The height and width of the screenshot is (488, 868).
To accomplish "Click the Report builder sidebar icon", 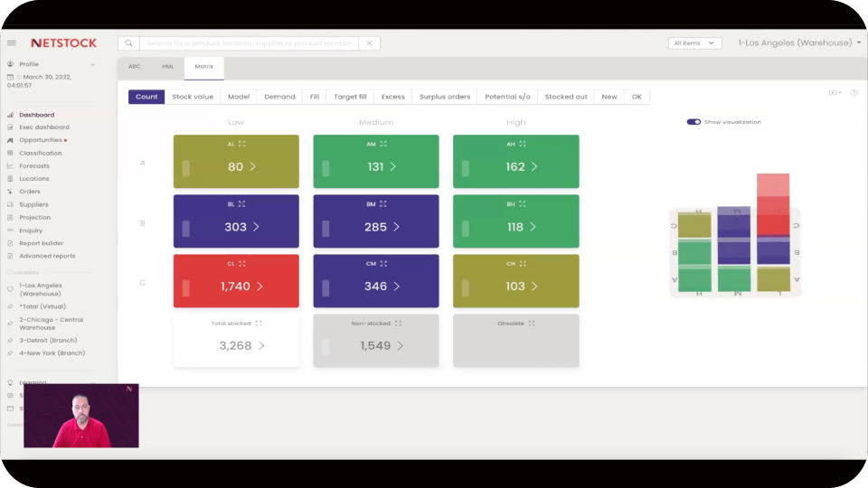I will [10, 243].
